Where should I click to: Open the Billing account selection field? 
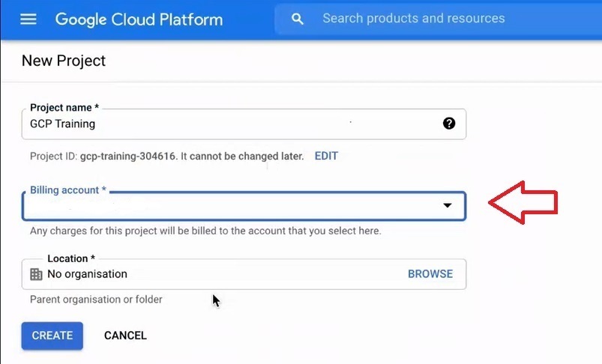(244, 206)
